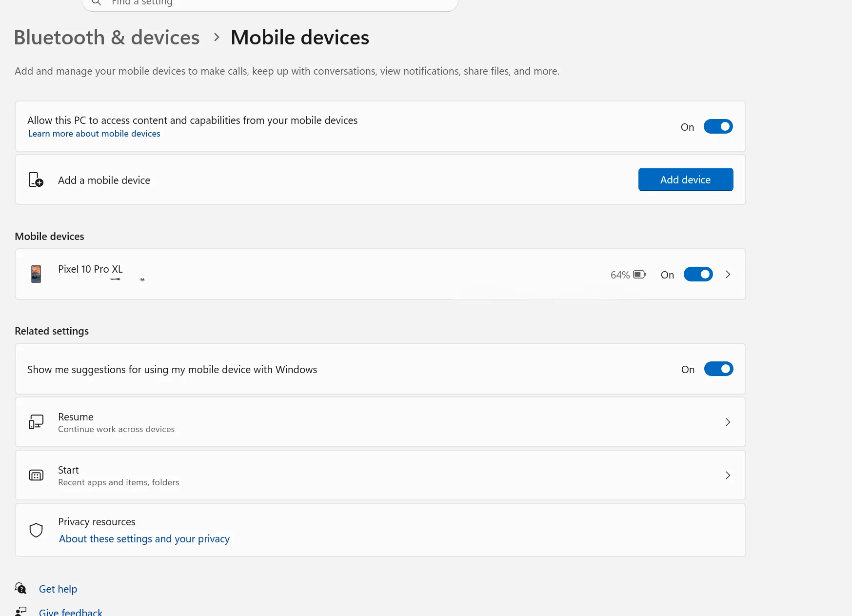Click the Privacy resources shield icon

click(x=36, y=530)
